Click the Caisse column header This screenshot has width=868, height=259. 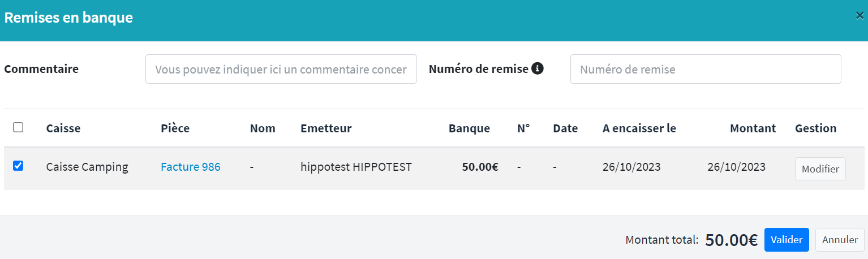tap(63, 128)
